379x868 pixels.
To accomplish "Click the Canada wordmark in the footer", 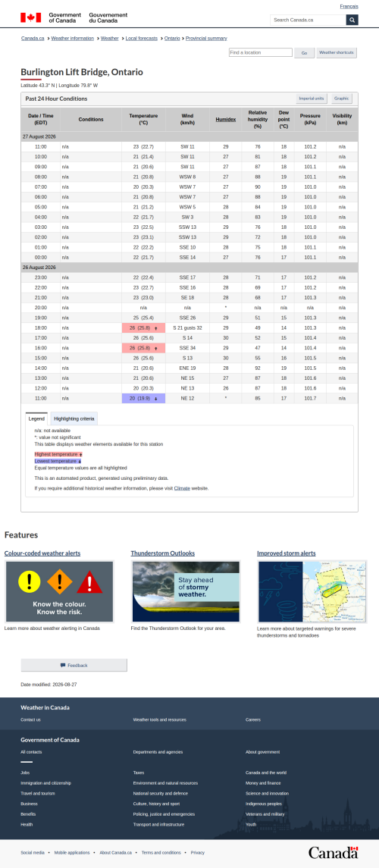I will pos(333,852).
